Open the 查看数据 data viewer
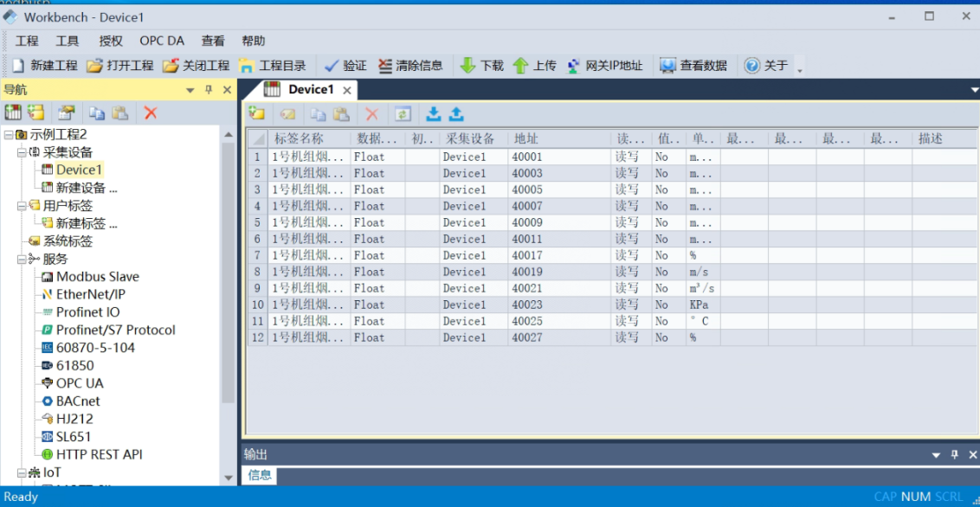This screenshot has height=507, width=980. click(693, 66)
